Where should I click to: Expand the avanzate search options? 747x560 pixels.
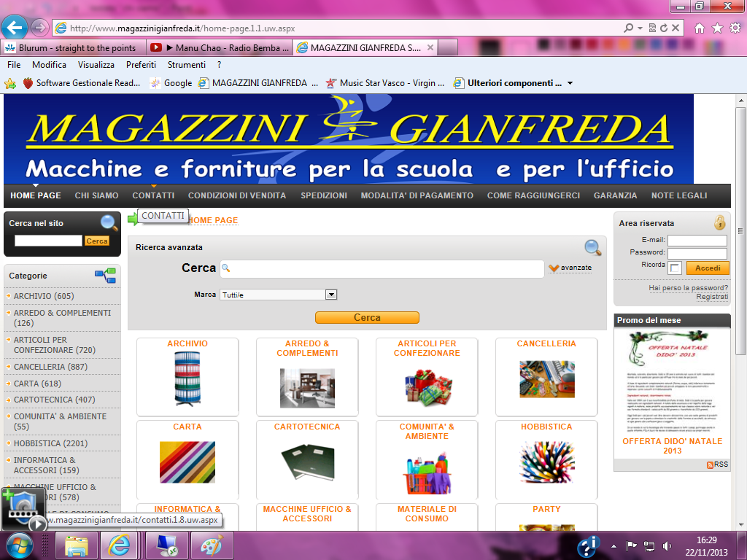(570, 268)
